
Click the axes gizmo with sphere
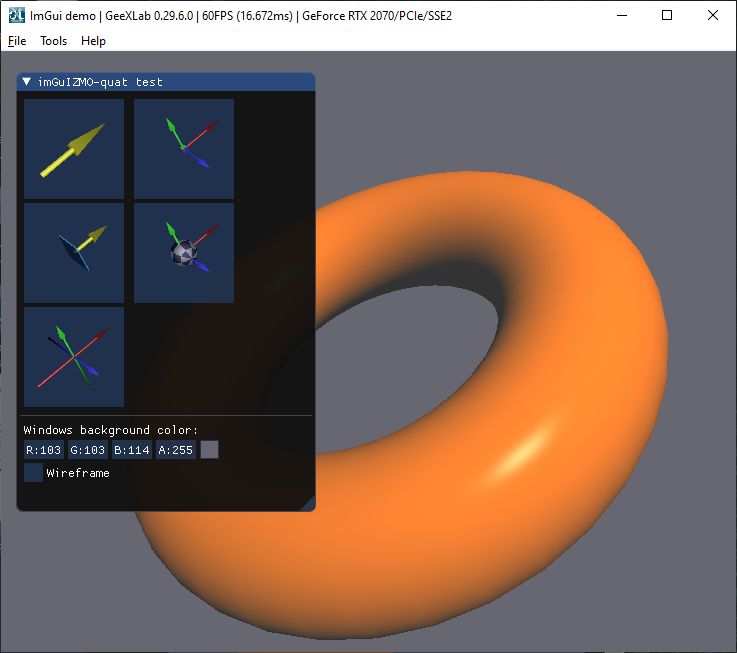[x=184, y=253]
